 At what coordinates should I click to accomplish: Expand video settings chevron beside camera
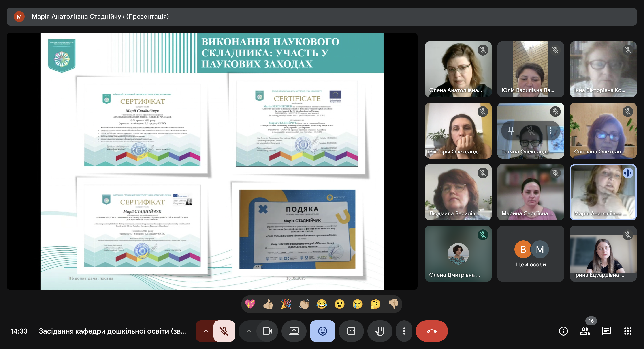249,331
